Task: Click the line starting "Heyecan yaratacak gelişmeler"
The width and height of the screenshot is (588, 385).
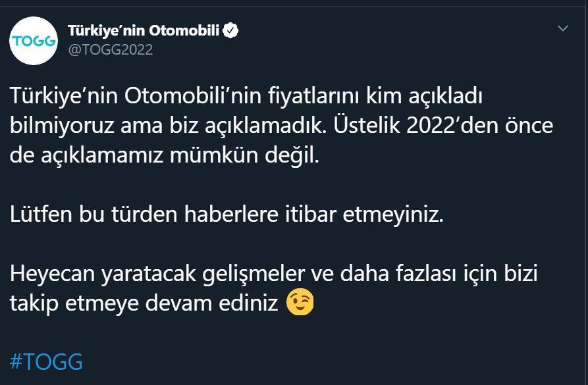Action: (274, 273)
